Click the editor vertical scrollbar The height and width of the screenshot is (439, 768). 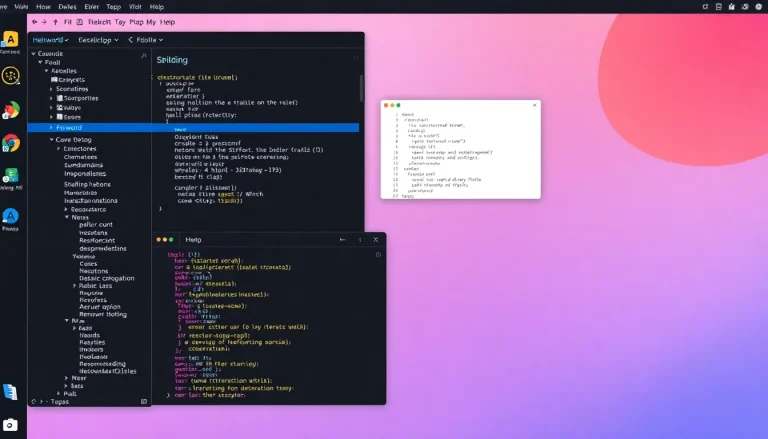click(x=361, y=88)
